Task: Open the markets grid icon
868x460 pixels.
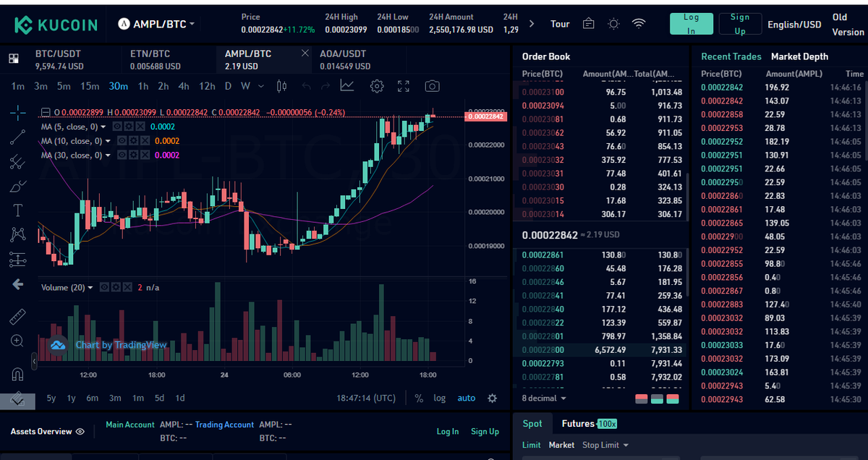Action: point(14,59)
